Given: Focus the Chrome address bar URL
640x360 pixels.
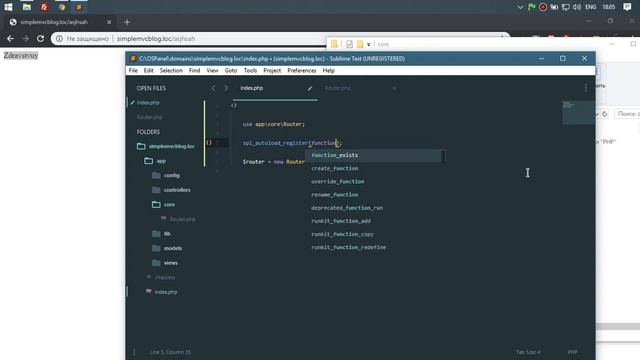Looking at the screenshot, I should [156, 39].
